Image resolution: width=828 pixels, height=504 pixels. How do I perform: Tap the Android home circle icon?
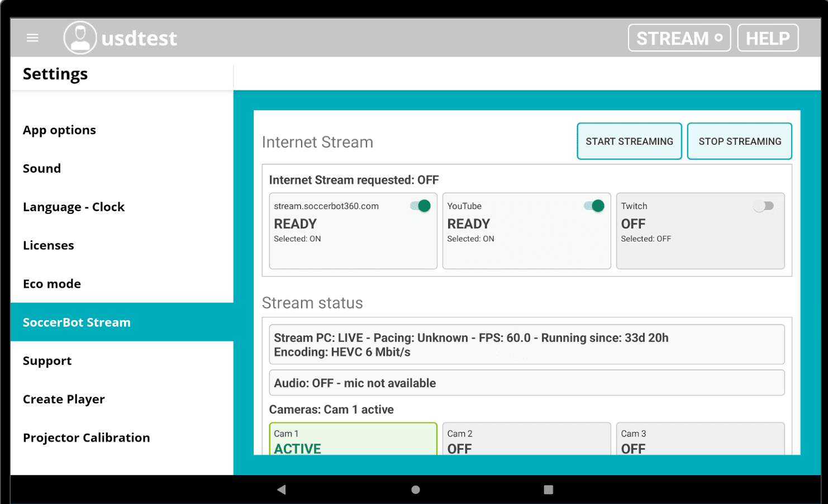tap(415, 489)
